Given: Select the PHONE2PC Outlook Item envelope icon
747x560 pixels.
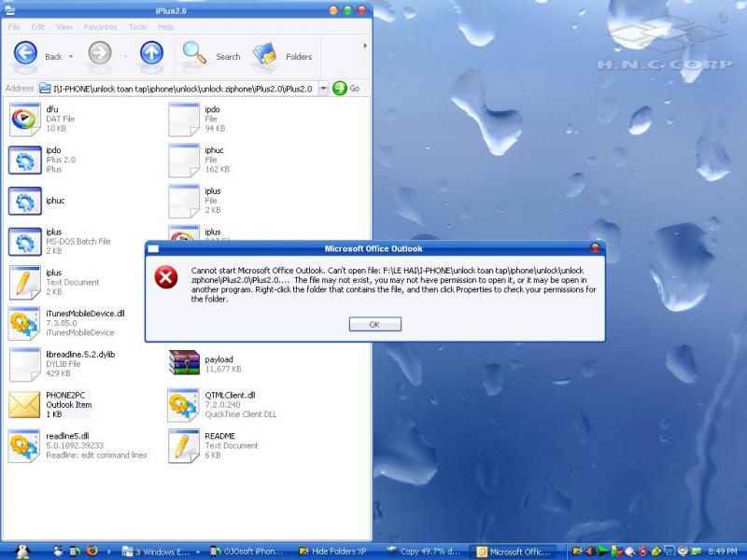Looking at the screenshot, I should [x=24, y=404].
